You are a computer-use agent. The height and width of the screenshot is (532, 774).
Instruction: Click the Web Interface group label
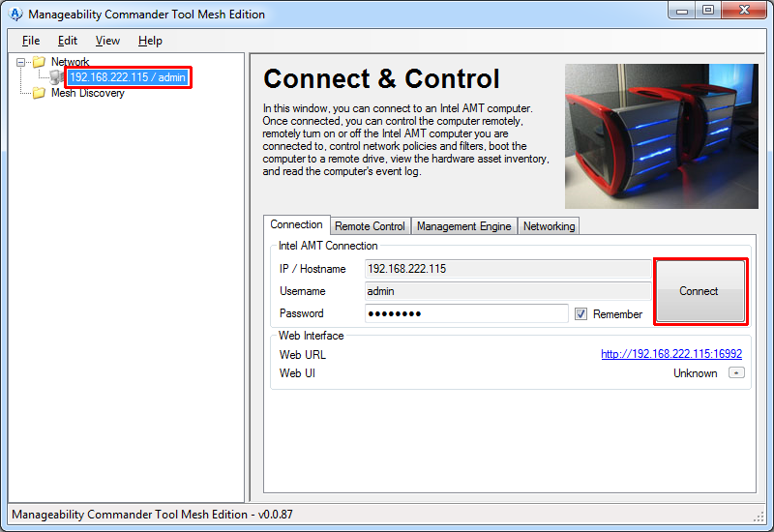pos(311,336)
